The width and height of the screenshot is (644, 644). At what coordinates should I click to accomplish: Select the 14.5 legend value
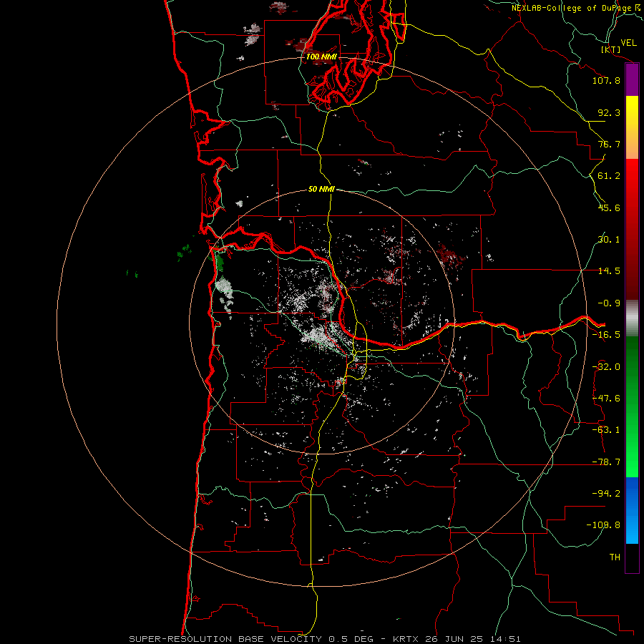coord(609,271)
